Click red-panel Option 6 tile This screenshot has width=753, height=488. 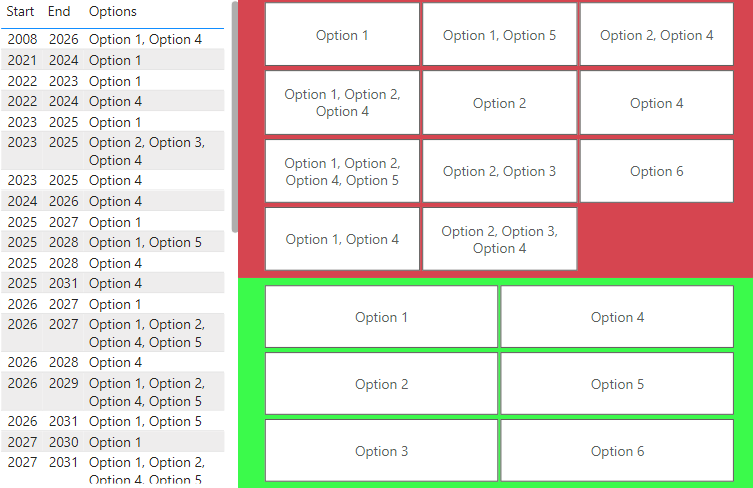tap(656, 171)
